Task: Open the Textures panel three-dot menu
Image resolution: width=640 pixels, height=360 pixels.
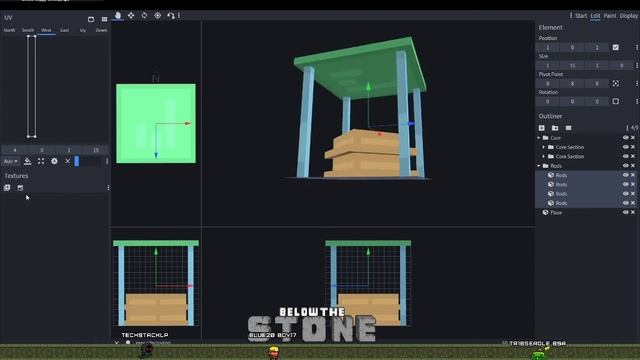Action: (108, 187)
